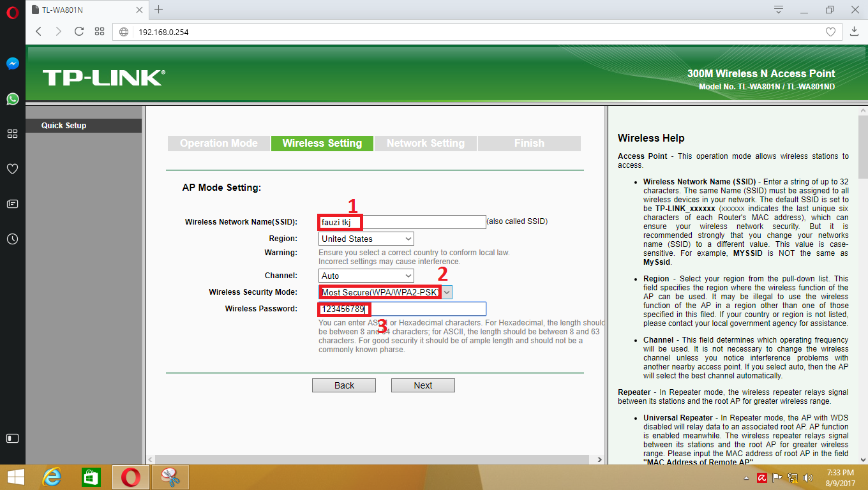Toggle sidebar panel icon at bottom

tap(12, 438)
